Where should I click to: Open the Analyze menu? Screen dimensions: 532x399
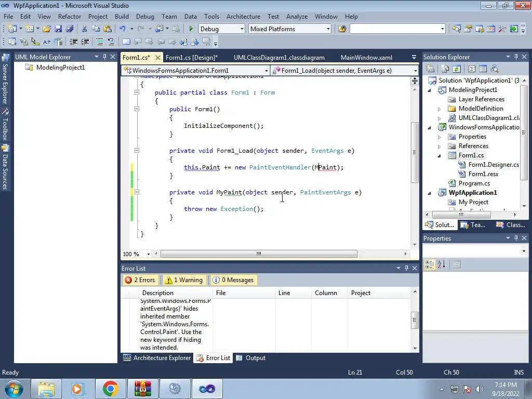pyautogui.click(x=297, y=17)
